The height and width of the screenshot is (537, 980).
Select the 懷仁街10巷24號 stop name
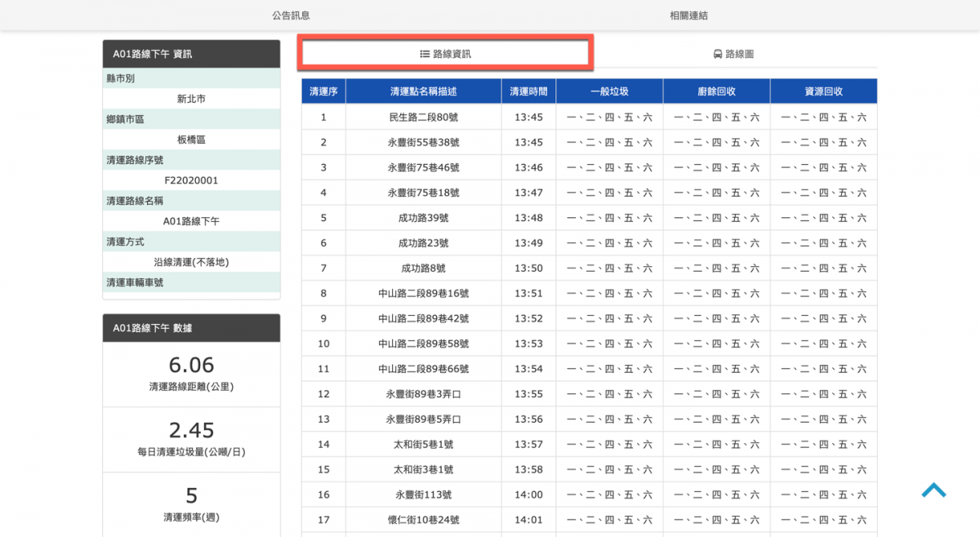click(x=424, y=520)
